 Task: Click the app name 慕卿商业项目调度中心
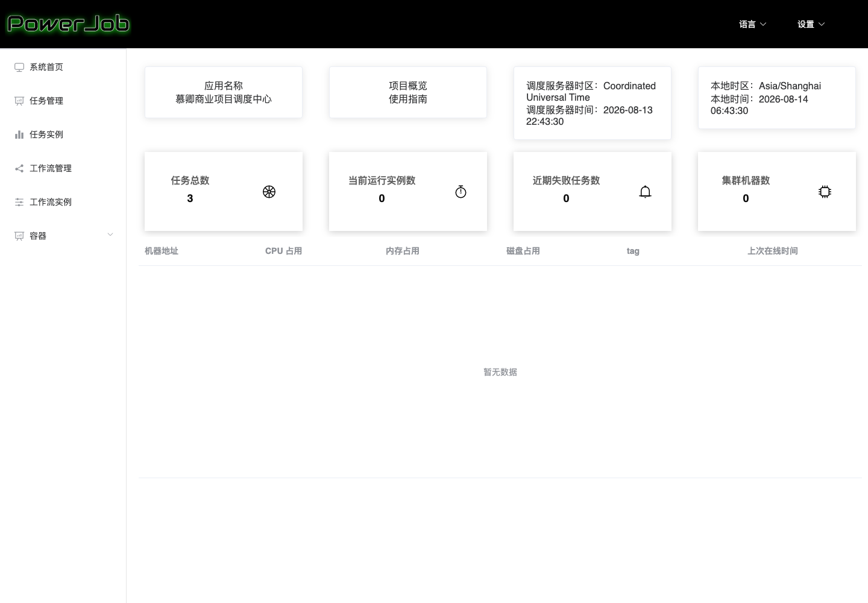(x=224, y=99)
